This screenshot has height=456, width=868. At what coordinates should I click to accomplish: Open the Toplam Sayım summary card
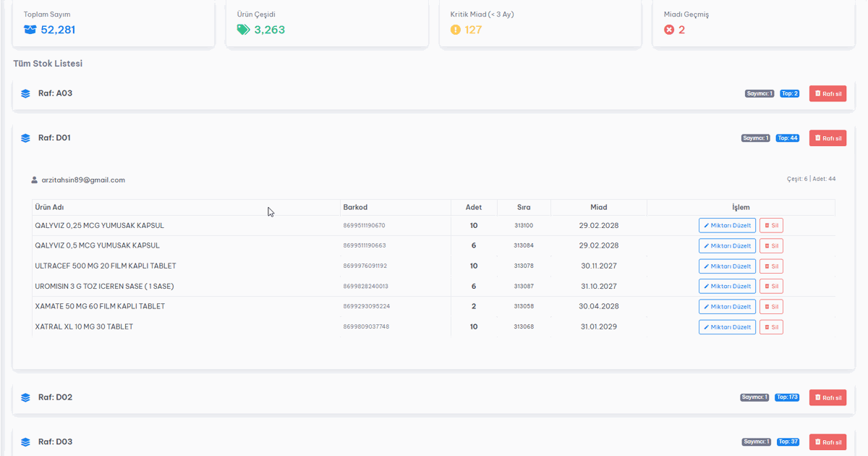pyautogui.click(x=114, y=24)
